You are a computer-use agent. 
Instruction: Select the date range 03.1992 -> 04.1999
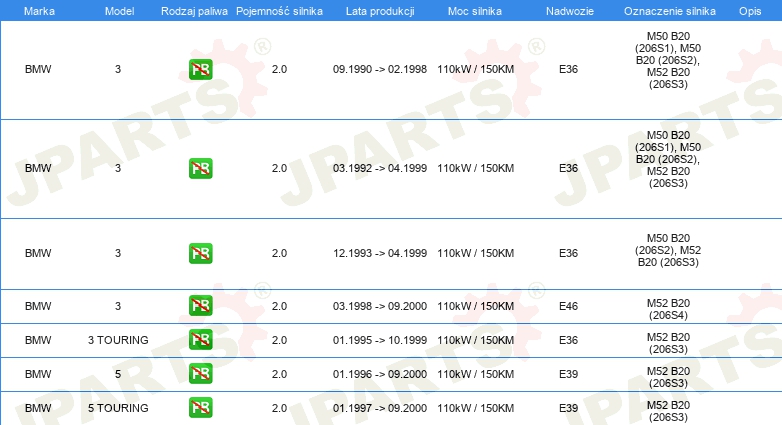pyautogui.click(x=380, y=169)
